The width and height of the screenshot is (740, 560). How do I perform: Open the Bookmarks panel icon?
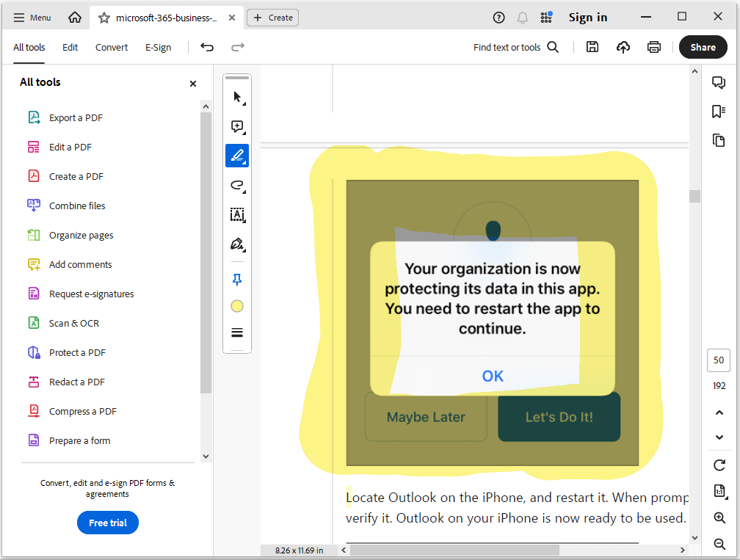pyautogui.click(x=719, y=112)
